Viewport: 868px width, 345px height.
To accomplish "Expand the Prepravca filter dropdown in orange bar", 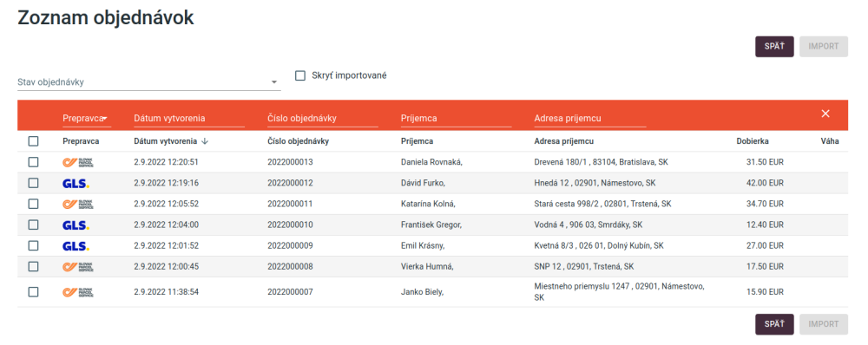I will tap(87, 118).
